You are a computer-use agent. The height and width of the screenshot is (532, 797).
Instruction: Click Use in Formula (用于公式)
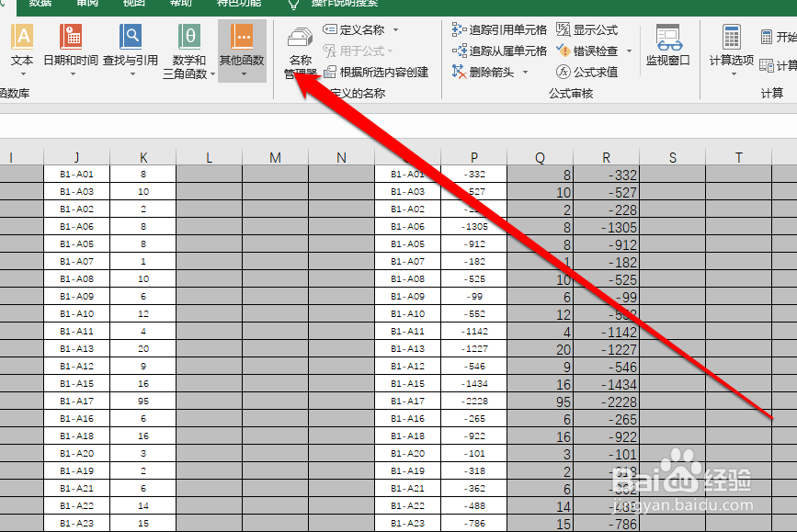pos(358,51)
